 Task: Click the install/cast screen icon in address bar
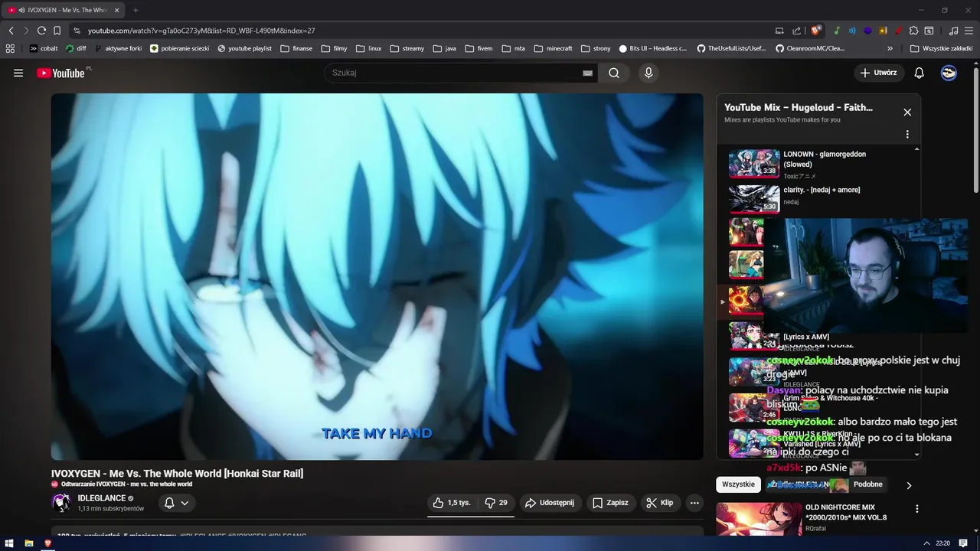[779, 31]
